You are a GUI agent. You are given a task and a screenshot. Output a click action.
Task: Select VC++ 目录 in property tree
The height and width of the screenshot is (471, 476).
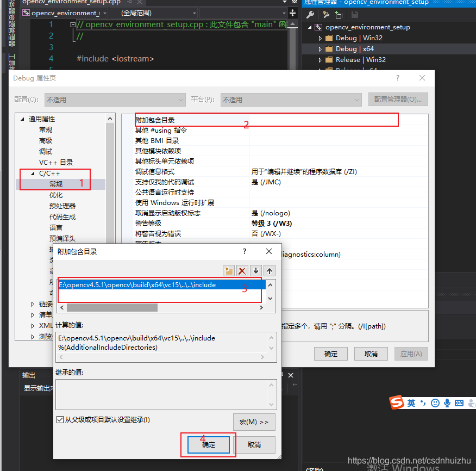(56, 163)
